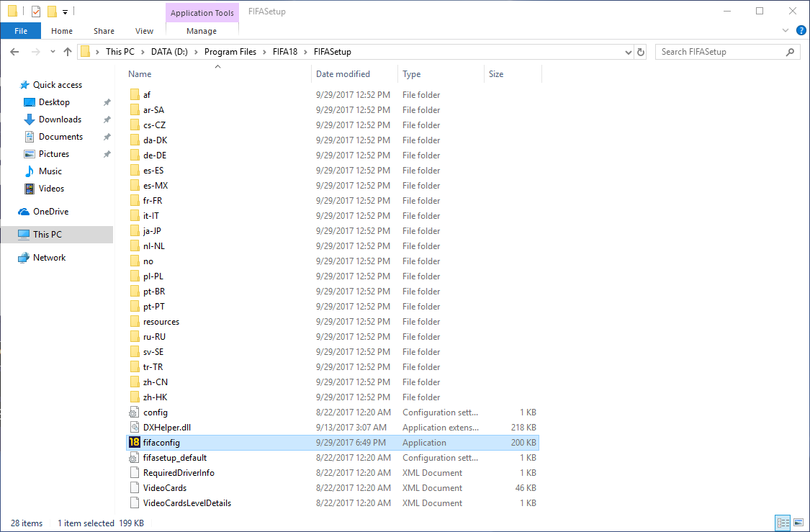Open Recent locations dropdown arrow

coord(53,52)
